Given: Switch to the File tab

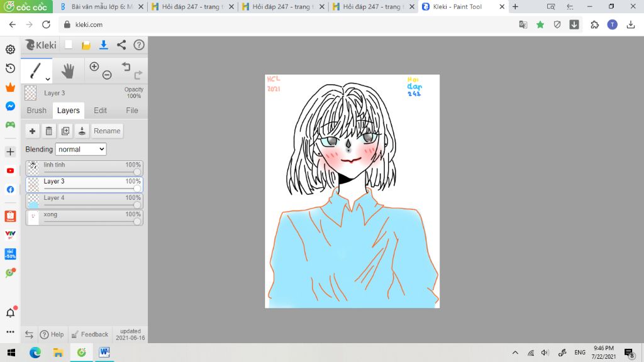Looking at the screenshot, I should (x=132, y=111).
